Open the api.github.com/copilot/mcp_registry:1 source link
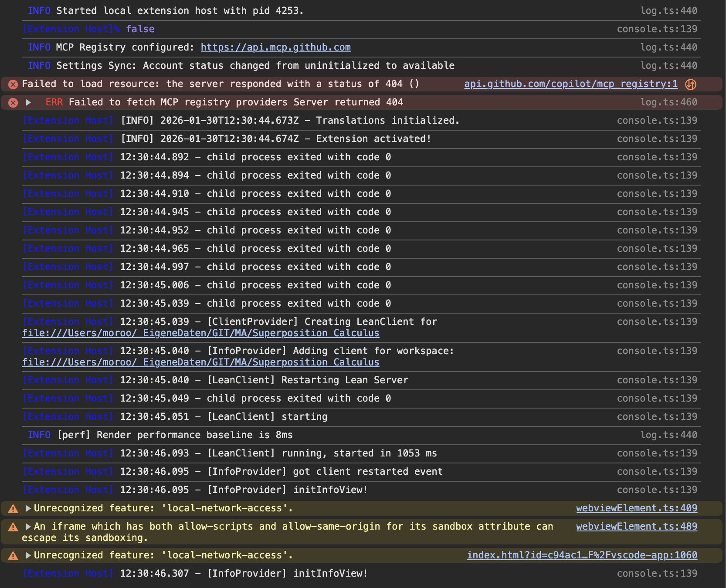Image resolution: width=726 pixels, height=588 pixels. 570,84
